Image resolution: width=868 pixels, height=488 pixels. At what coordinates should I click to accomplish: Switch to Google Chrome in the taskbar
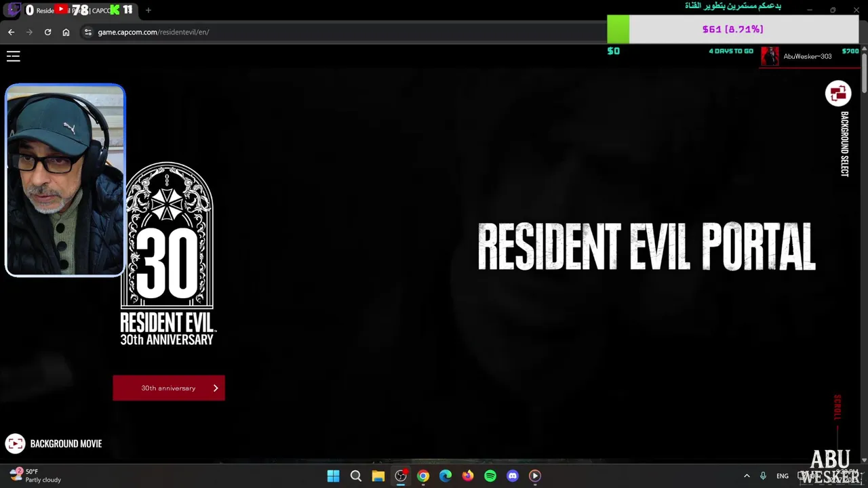(423, 476)
